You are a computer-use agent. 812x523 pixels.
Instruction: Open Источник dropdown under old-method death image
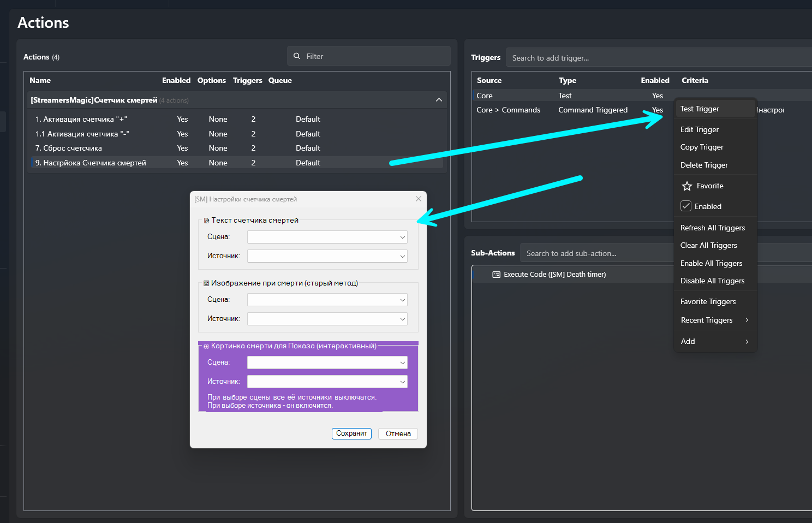[x=327, y=319]
